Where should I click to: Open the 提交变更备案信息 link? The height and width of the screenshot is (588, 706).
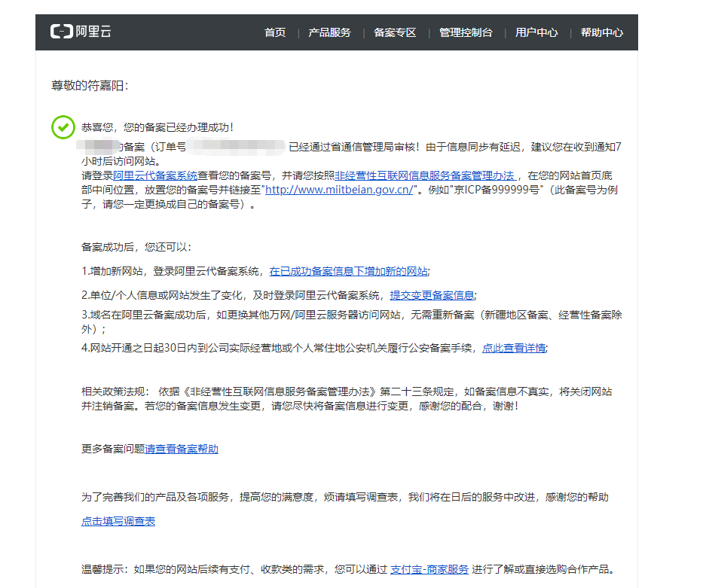pos(432,294)
